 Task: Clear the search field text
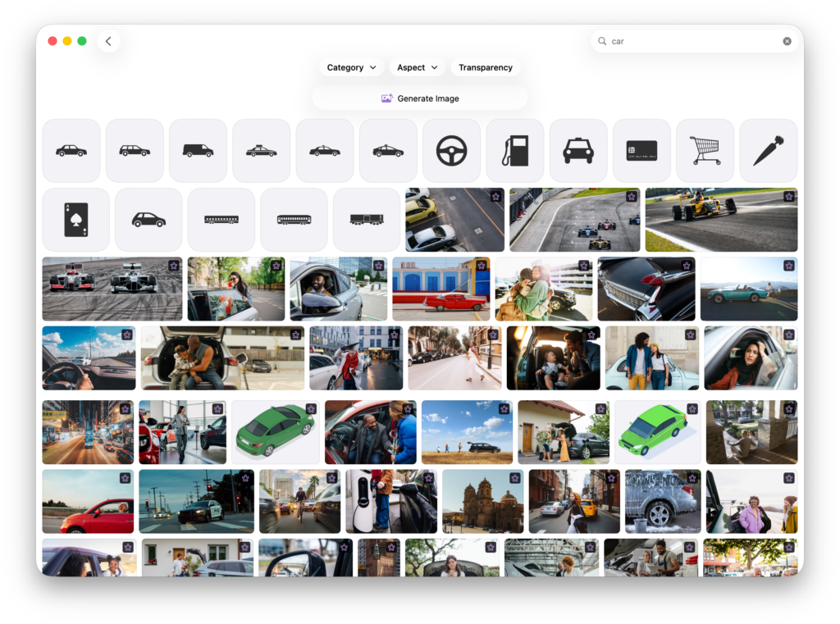click(787, 41)
